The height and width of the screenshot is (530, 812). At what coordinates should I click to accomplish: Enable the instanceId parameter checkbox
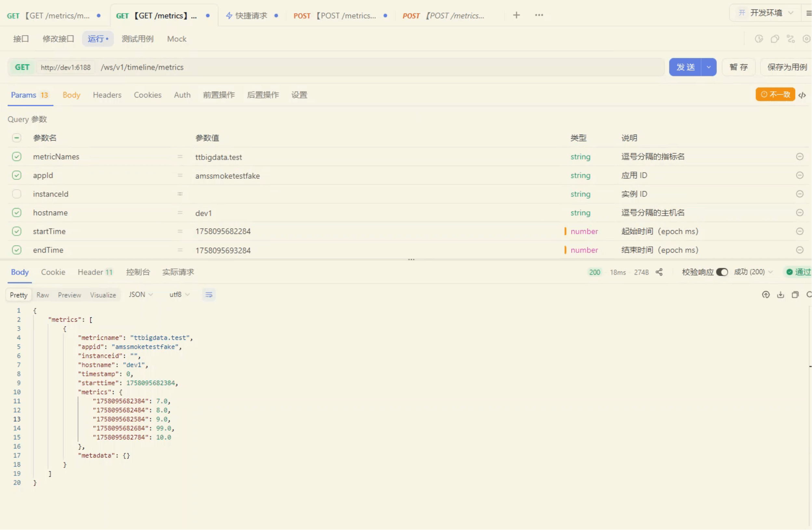[x=16, y=194]
